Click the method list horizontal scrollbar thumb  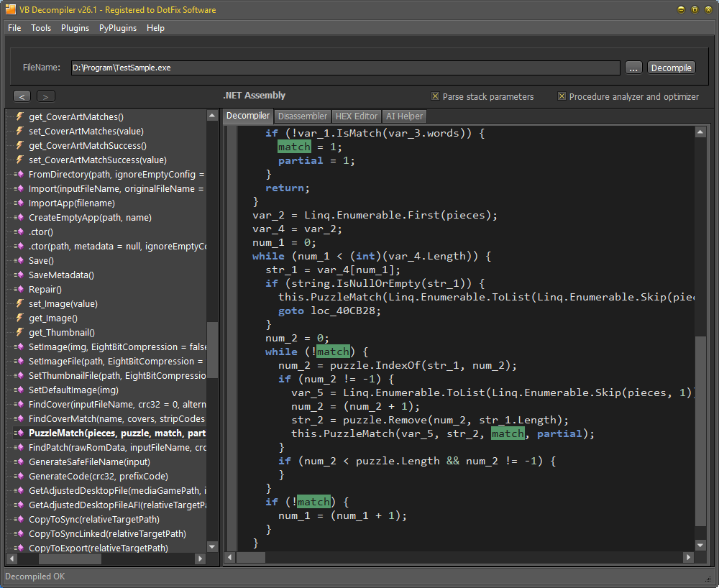point(70,559)
